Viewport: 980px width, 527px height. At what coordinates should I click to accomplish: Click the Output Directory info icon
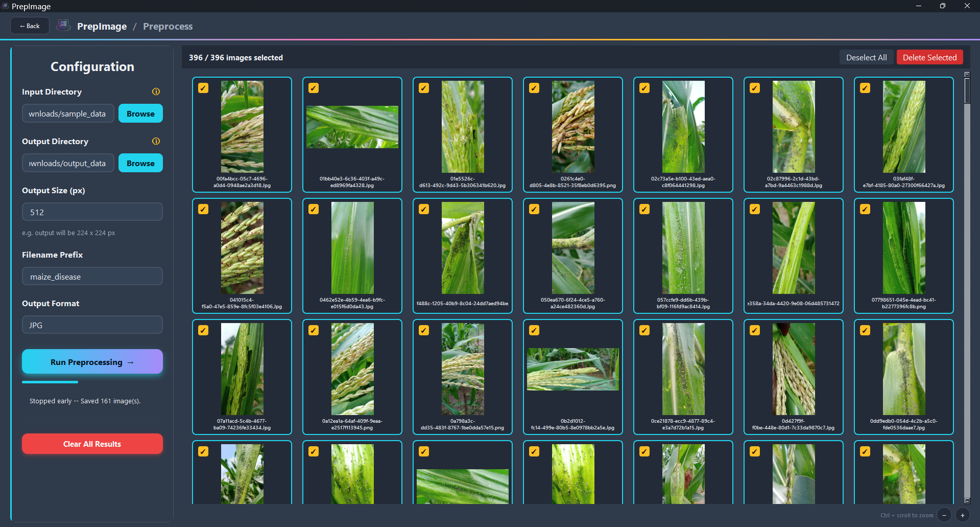[x=156, y=141]
